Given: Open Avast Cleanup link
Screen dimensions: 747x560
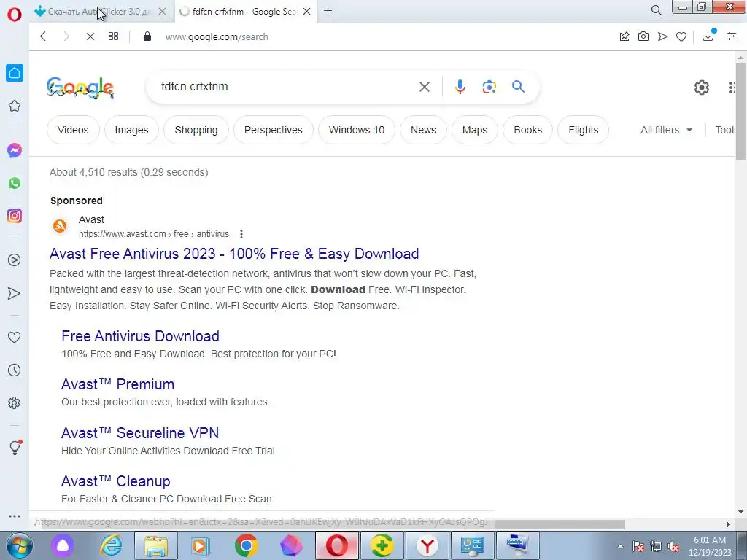Looking at the screenshot, I should [x=116, y=481].
